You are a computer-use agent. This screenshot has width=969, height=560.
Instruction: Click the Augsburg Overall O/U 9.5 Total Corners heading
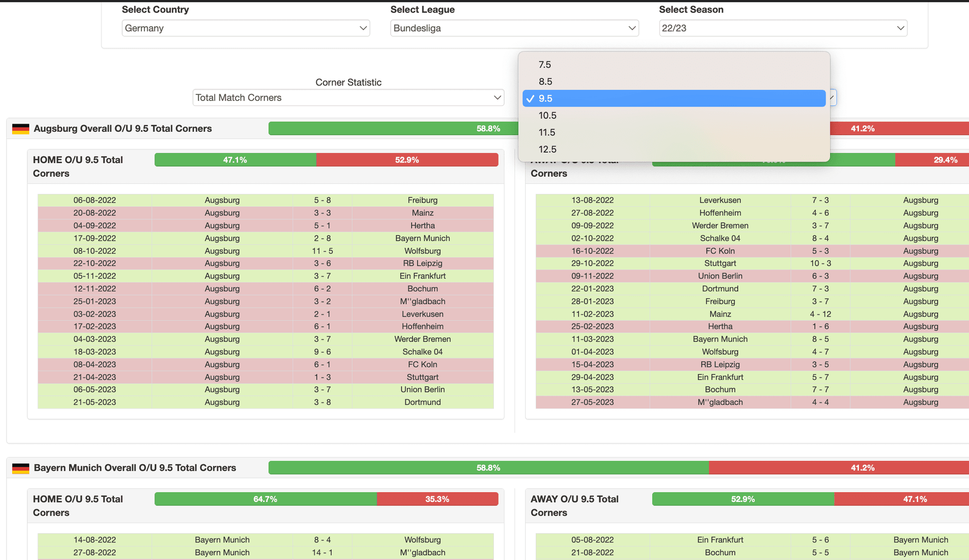pos(123,129)
